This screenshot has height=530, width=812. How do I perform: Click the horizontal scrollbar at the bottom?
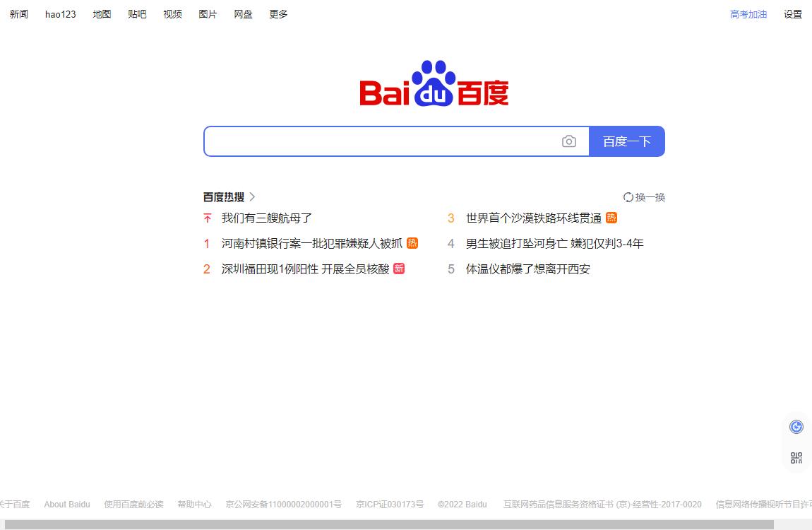[x=389, y=525]
